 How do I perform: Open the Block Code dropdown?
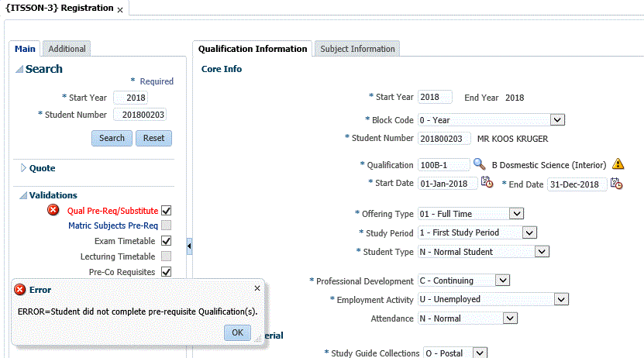pos(557,120)
